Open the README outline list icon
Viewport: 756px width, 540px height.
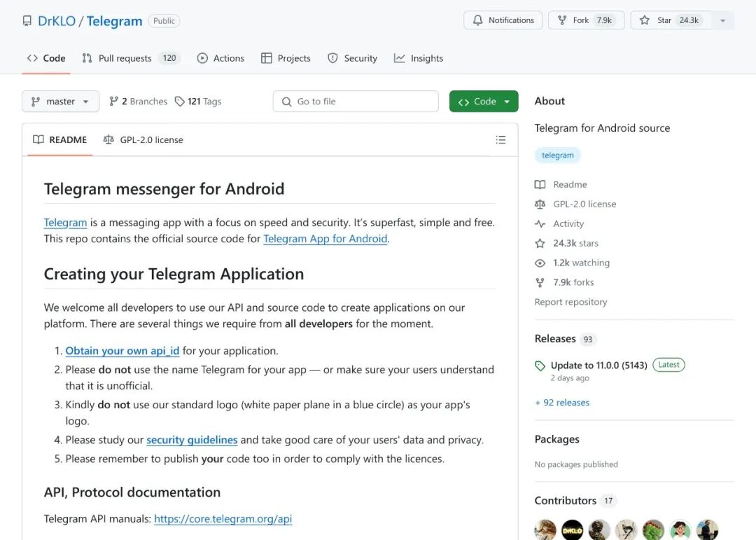(500, 140)
